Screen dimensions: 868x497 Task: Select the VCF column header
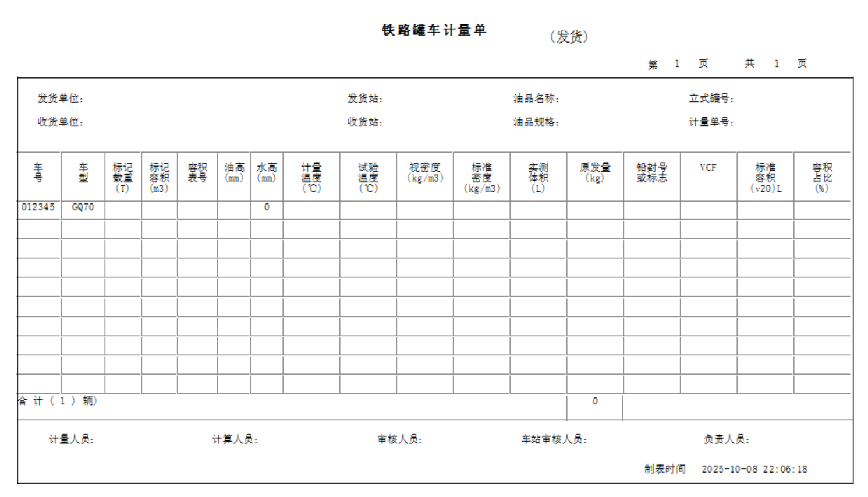coord(708,168)
